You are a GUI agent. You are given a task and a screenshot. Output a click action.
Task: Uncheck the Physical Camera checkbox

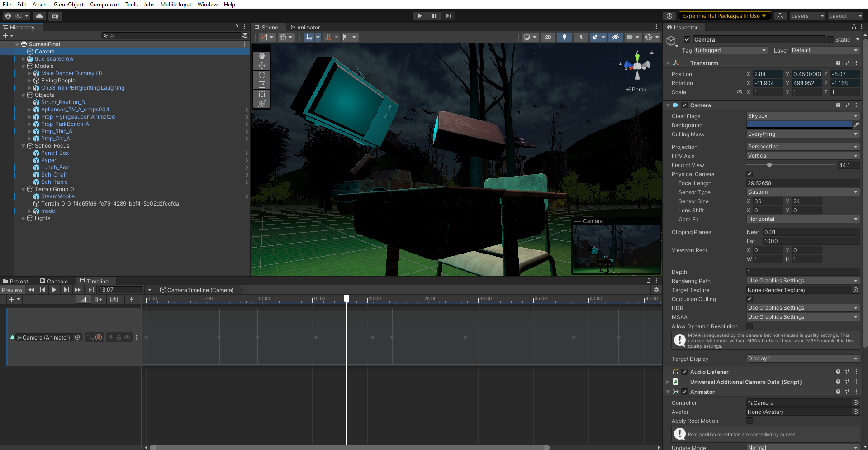point(749,174)
